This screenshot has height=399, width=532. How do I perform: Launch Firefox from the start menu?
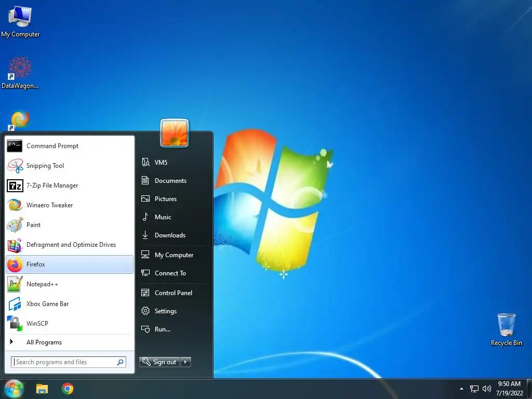click(x=70, y=264)
